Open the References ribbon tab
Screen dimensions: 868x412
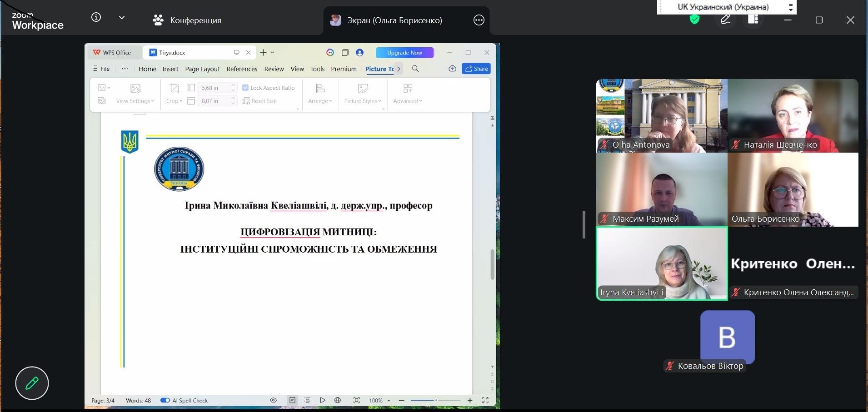pos(242,69)
